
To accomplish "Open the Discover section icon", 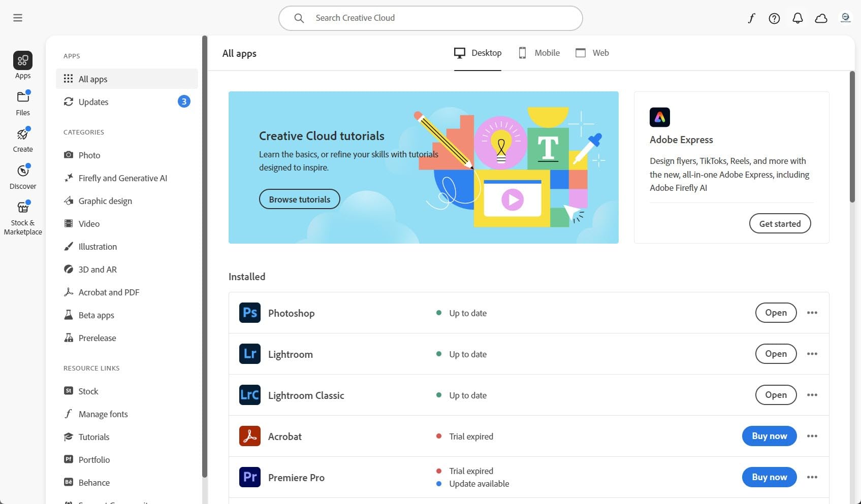I will tap(23, 177).
